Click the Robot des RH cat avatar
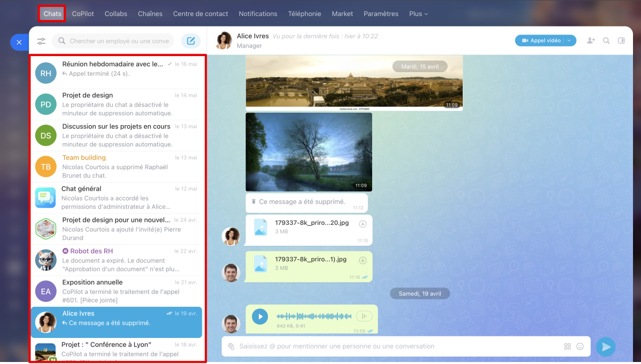 [x=46, y=260]
